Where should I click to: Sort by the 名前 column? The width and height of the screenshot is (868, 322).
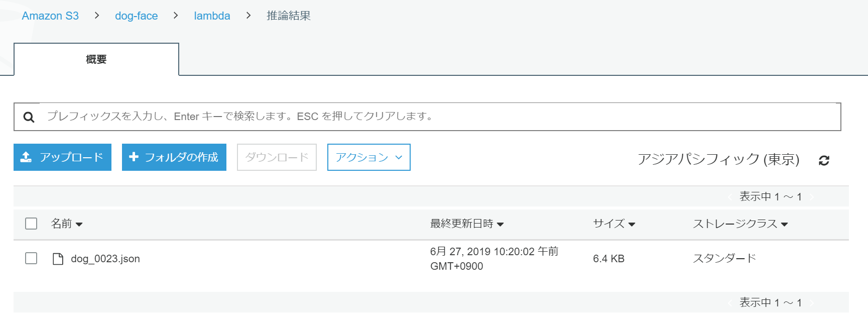coord(67,224)
